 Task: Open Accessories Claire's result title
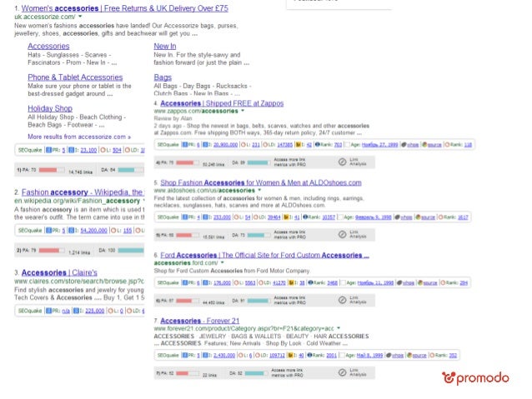pyautogui.click(x=59, y=272)
